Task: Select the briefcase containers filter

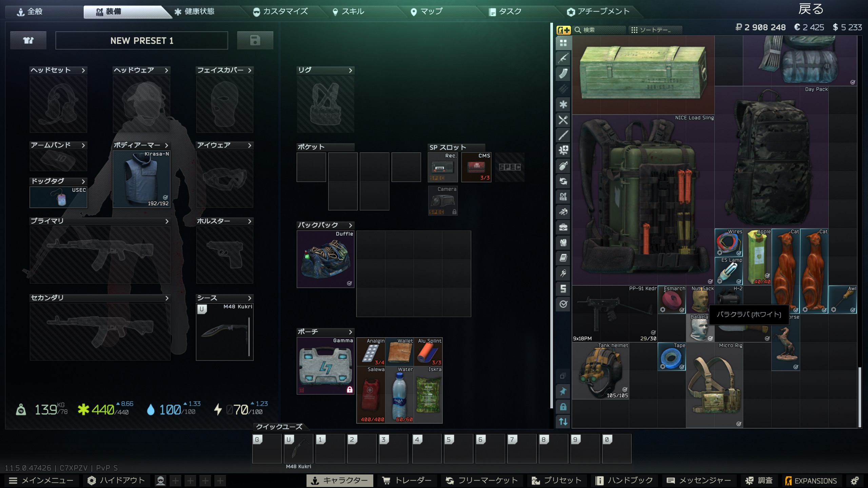Action: tap(563, 227)
